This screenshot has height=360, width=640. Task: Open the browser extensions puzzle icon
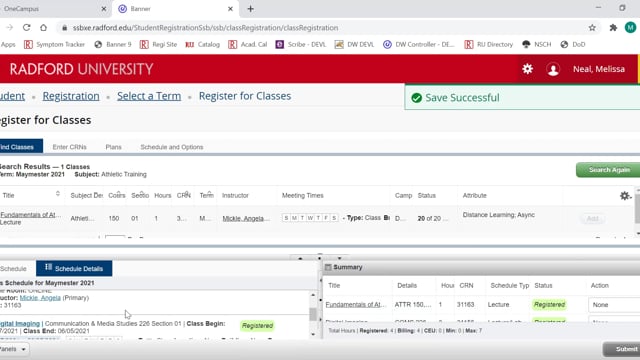click(x=613, y=28)
